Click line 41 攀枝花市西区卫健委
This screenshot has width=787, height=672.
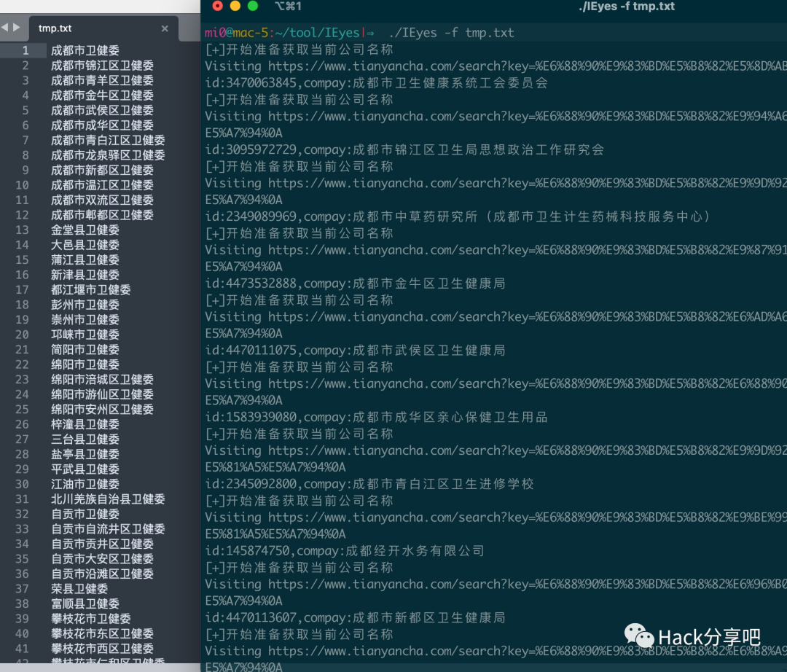[x=102, y=649]
